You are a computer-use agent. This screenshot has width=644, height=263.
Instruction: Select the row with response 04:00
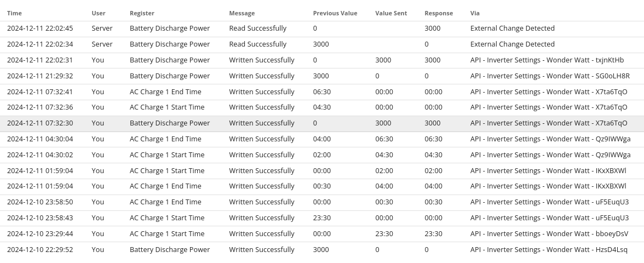(322, 186)
